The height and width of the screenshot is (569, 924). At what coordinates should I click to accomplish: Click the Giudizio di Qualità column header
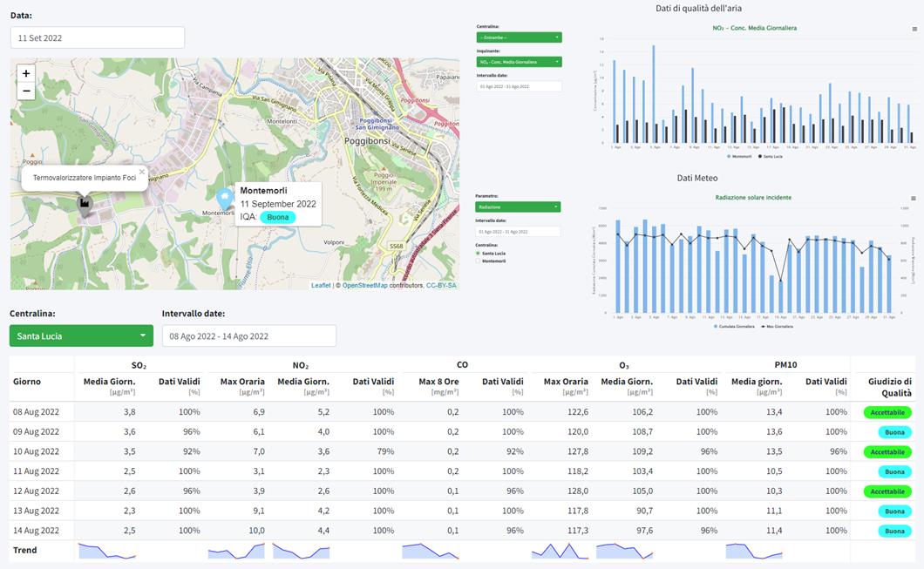point(890,387)
